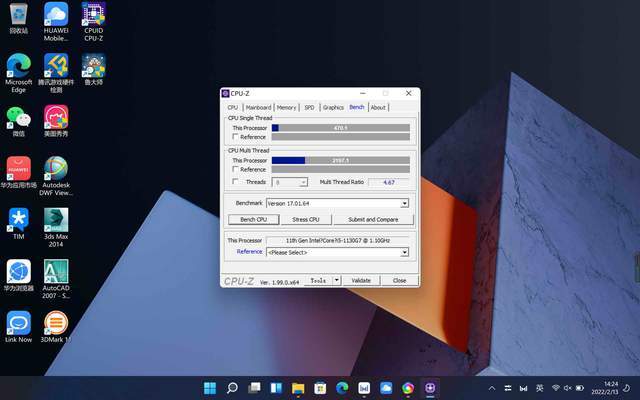The width and height of the screenshot is (640, 400).
Task: Click the Multi Thread This Processor score bar
Action: pyautogui.click(x=340, y=160)
